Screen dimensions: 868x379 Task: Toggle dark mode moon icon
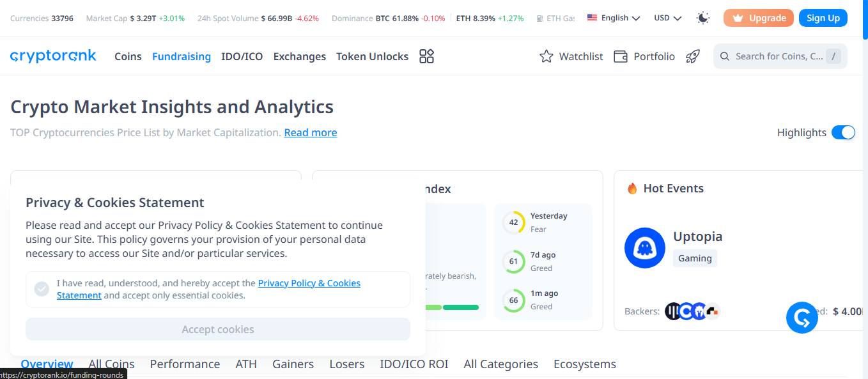click(x=703, y=18)
